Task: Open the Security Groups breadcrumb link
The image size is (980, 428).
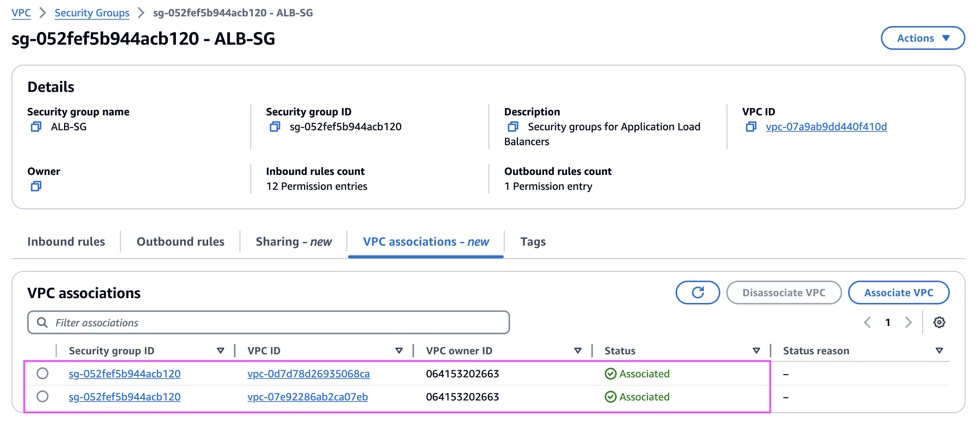Action: pos(92,13)
